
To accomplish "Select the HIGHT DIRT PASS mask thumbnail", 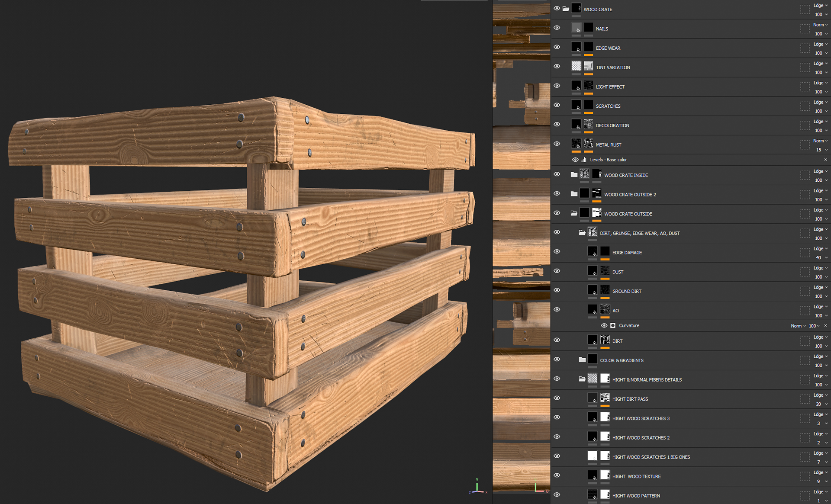I will pos(605,398).
